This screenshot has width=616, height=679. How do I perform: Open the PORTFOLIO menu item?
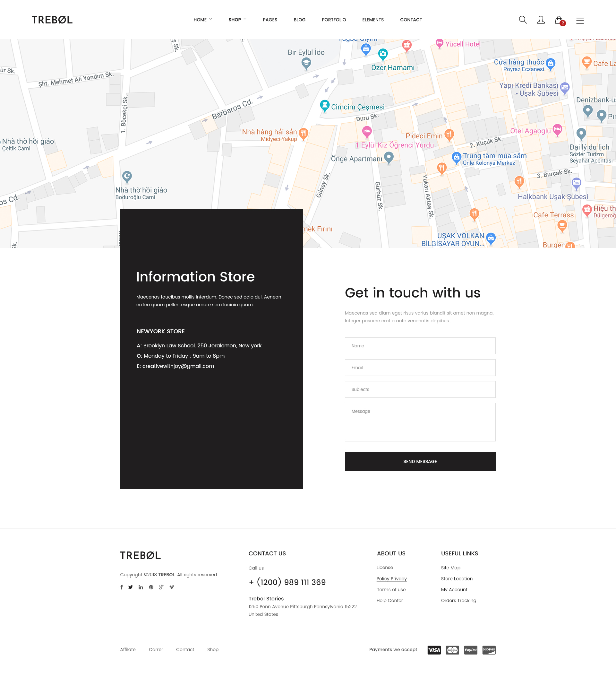[334, 20]
